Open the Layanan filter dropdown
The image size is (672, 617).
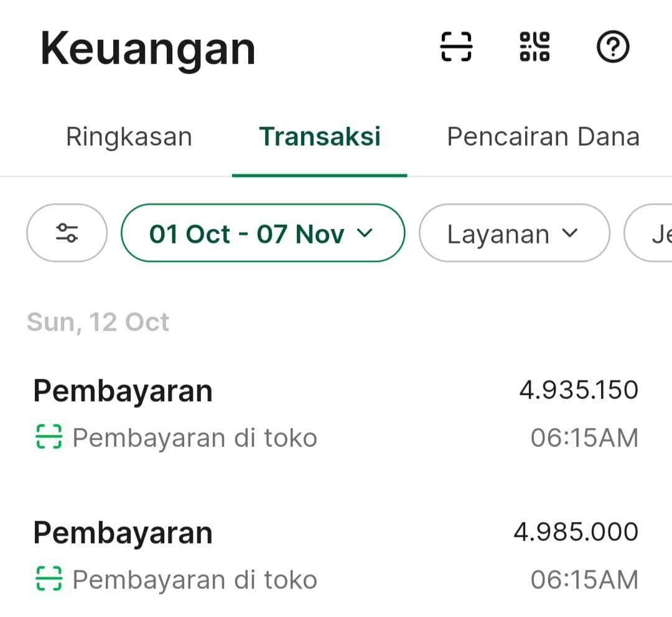click(513, 233)
